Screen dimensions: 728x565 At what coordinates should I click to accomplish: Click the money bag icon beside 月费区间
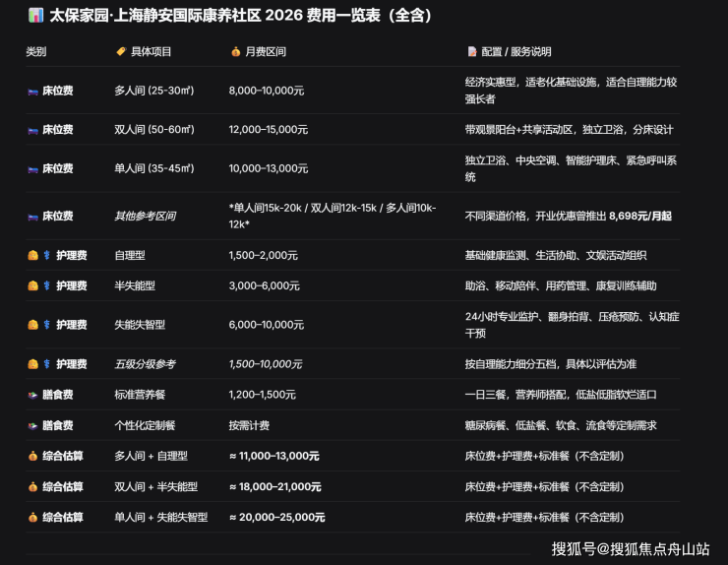236,51
